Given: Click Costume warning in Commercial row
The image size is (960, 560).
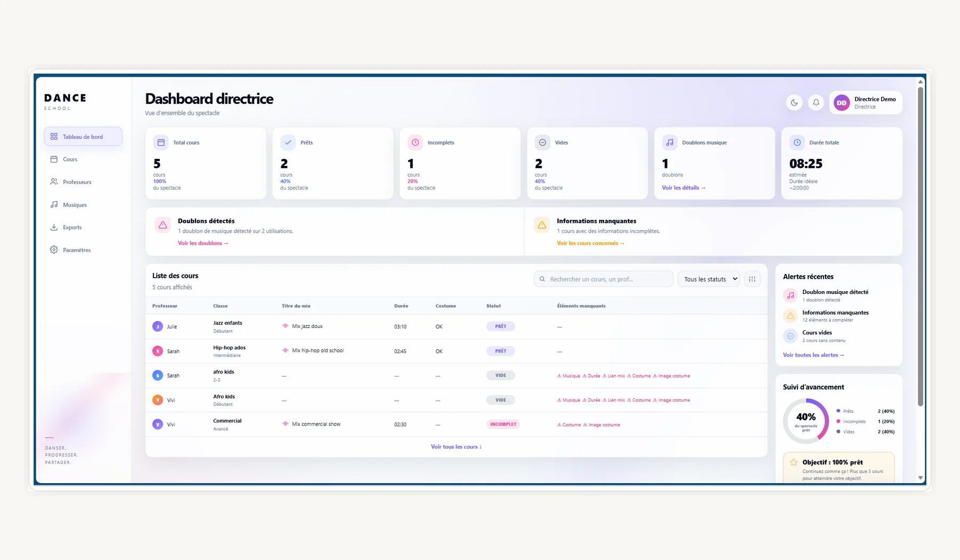Looking at the screenshot, I should (569, 425).
